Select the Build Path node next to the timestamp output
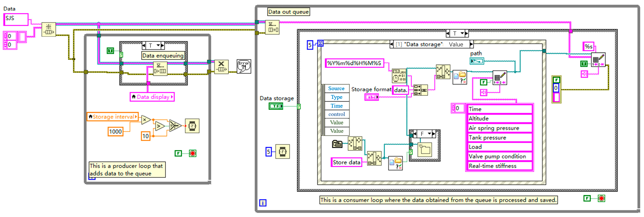The height and width of the screenshot is (217, 644). tap(443, 72)
